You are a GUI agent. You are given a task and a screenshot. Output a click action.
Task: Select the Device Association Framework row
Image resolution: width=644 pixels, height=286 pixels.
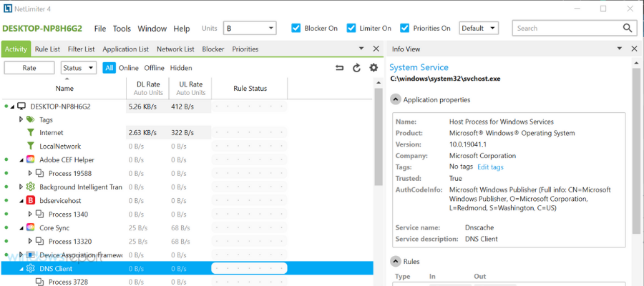tap(187, 255)
